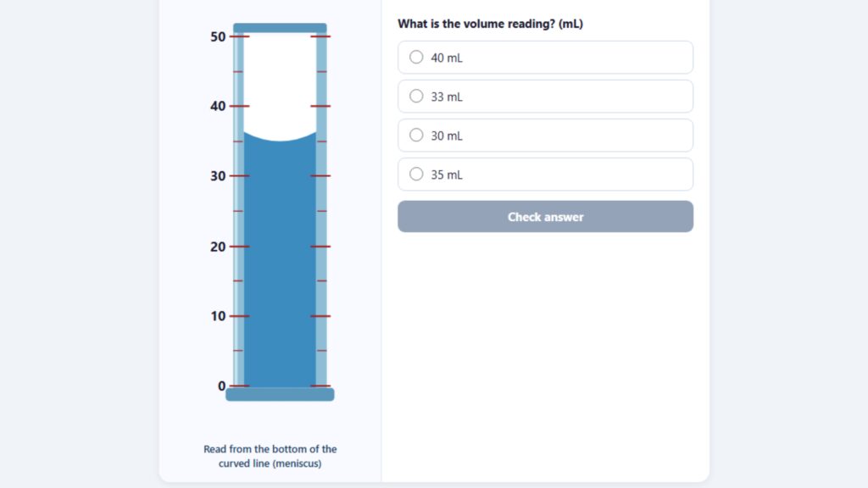
Task: Click the 40 scale number beside the cylinder
Action: [218, 107]
